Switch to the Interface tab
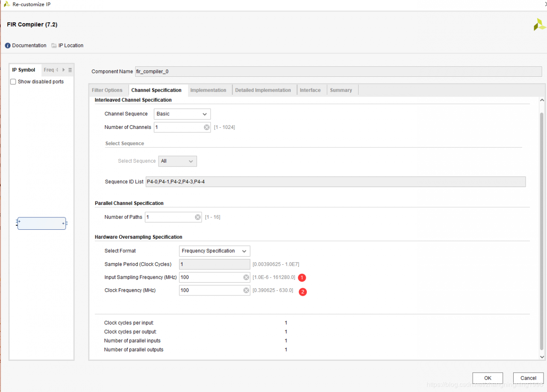 (x=310, y=90)
